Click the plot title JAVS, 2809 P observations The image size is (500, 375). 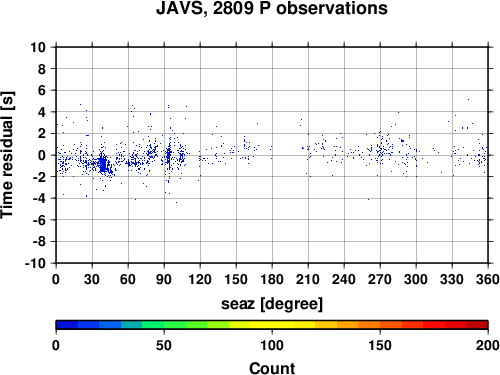pos(272,9)
